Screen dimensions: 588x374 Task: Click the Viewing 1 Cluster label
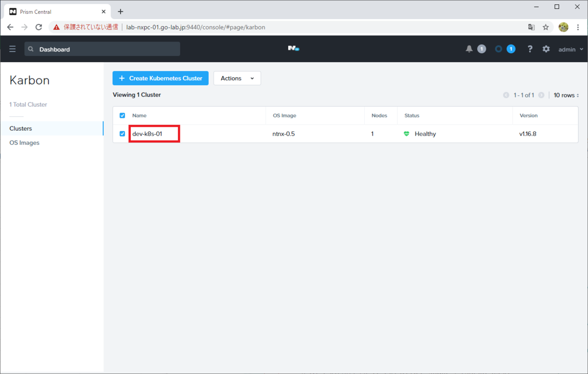pyautogui.click(x=137, y=95)
